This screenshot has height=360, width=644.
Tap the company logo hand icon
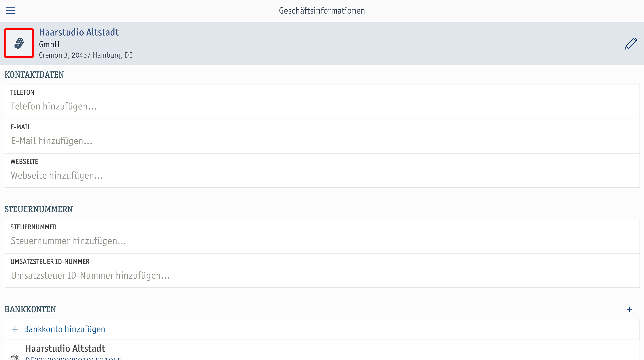pyautogui.click(x=19, y=43)
